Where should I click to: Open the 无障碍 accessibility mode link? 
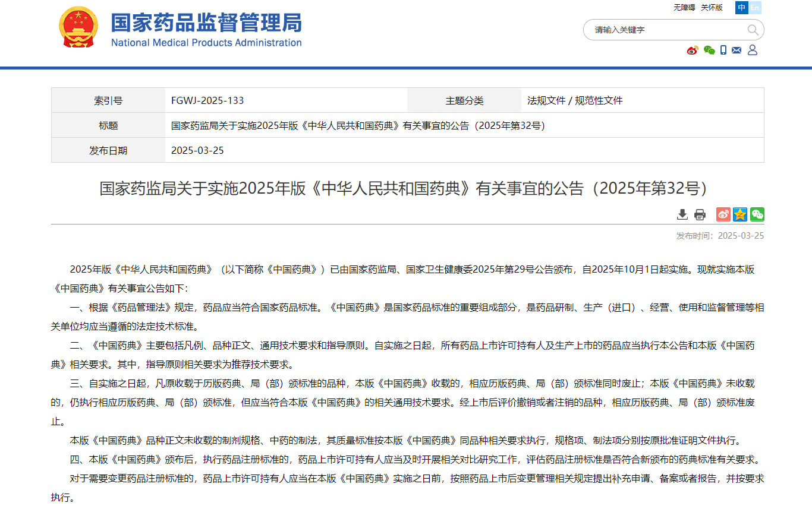pos(684,8)
